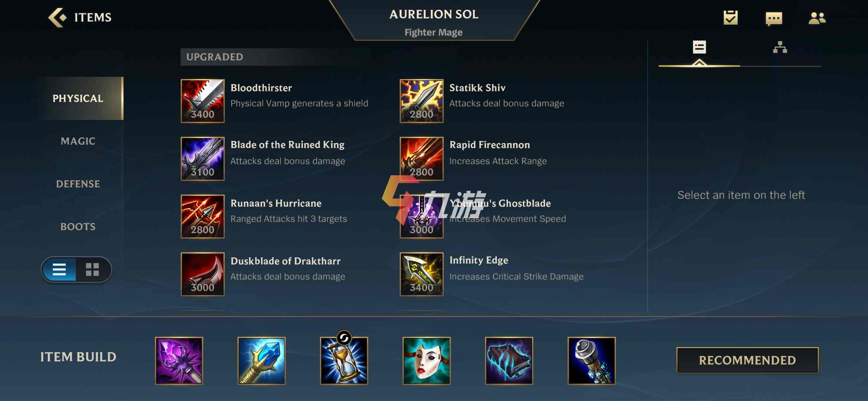Go back using the Items chevron arrow
This screenshot has width=868, height=401.
point(57,17)
